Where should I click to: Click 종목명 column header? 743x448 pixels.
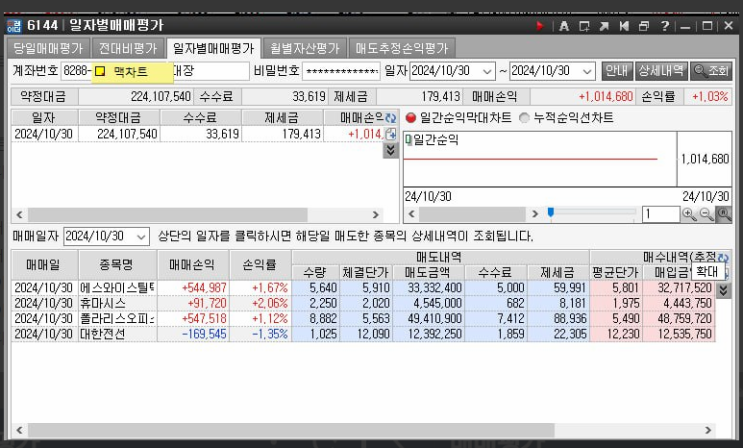pos(117,265)
